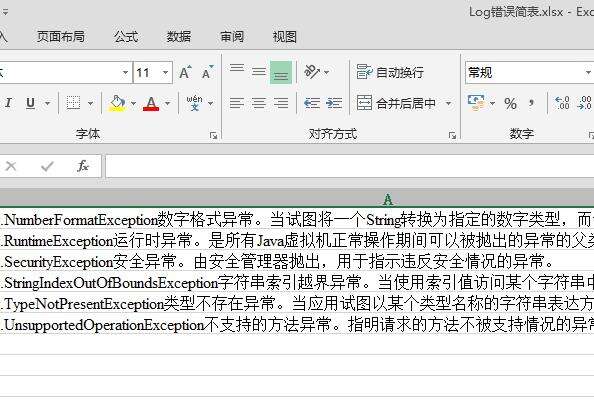594x400 pixels.
Task: Open the font size 11 dropdown
Action: coord(165,72)
